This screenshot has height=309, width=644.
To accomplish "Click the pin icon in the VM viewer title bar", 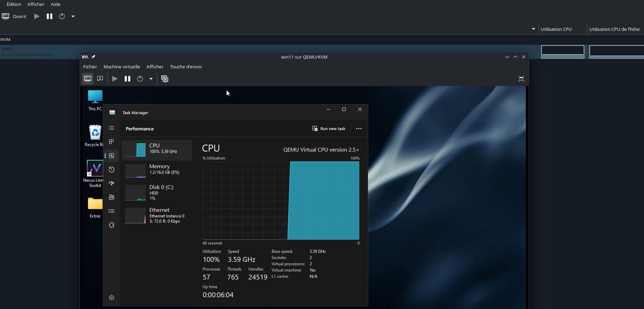I will (x=93, y=57).
